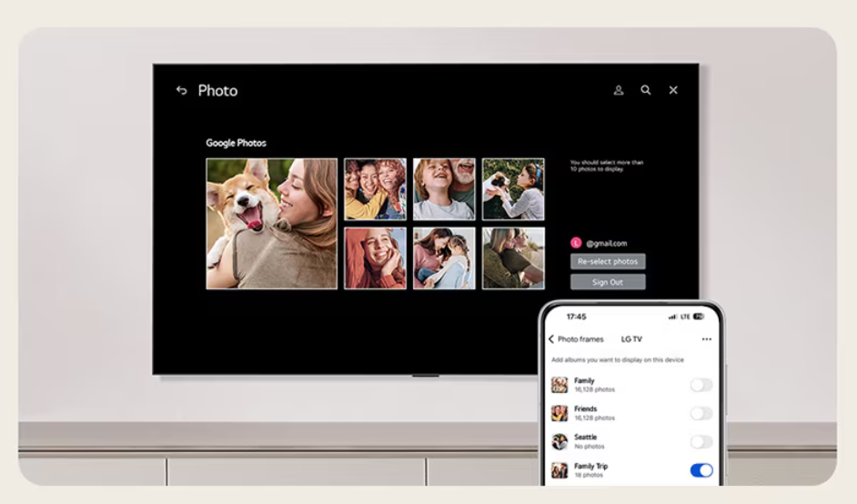The image size is (857, 504).
Task: Close the Photo app with X icon
Action: 673,90
